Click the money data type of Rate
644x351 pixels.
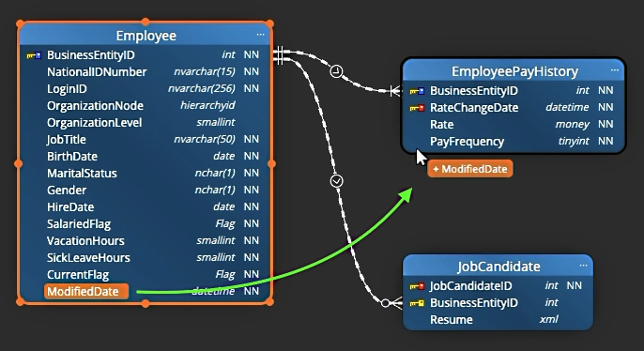click(572, 125)
